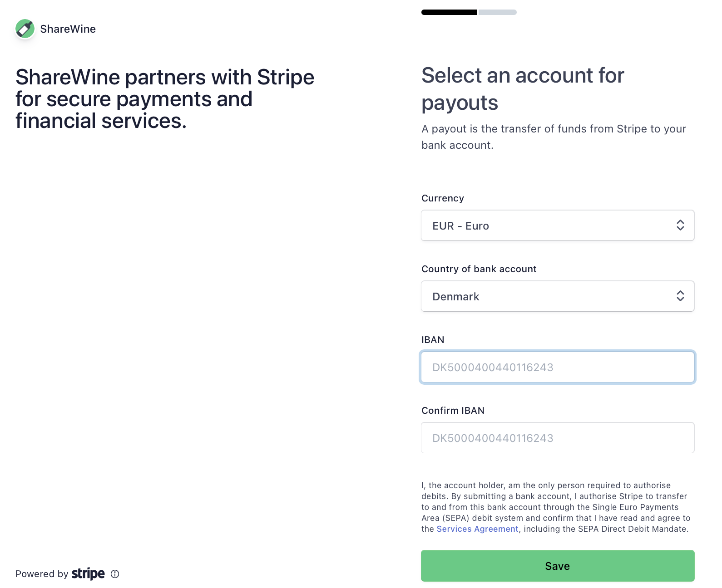Click the ShareWine wine bottle logo icon
Image resolution: width=722 pixels, height=588 pixels.
pos(25,29)
